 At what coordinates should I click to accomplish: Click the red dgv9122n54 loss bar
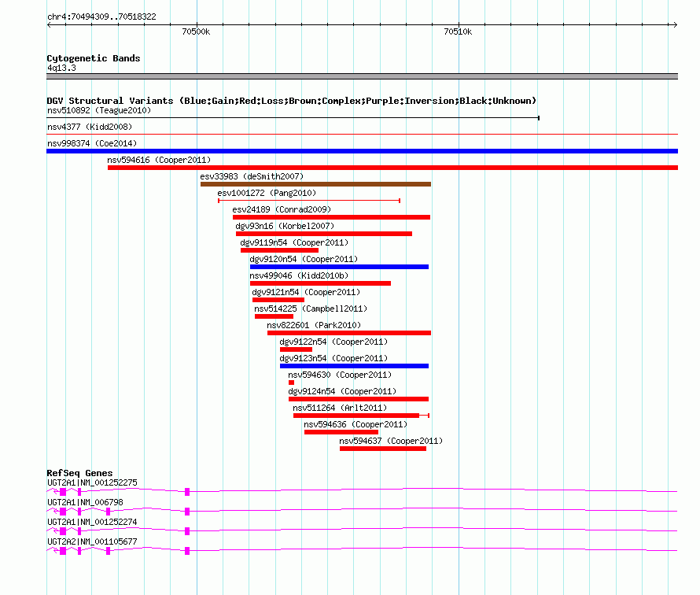click(x=296, y=349)
